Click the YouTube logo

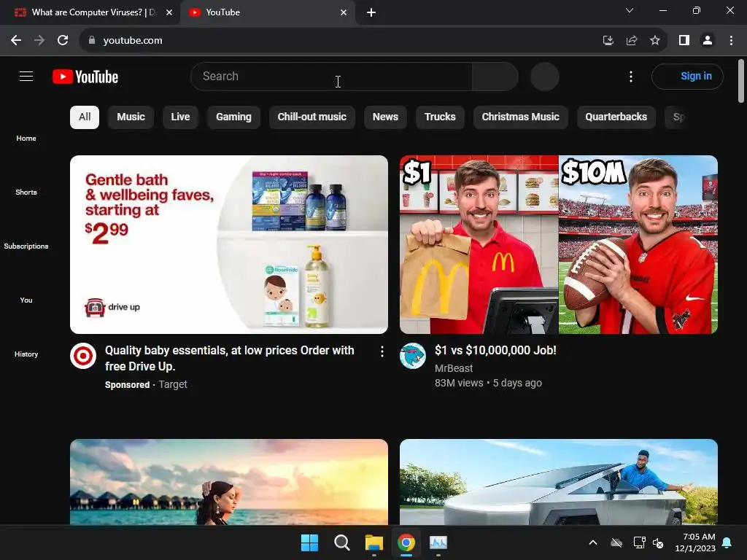point(85,77)
